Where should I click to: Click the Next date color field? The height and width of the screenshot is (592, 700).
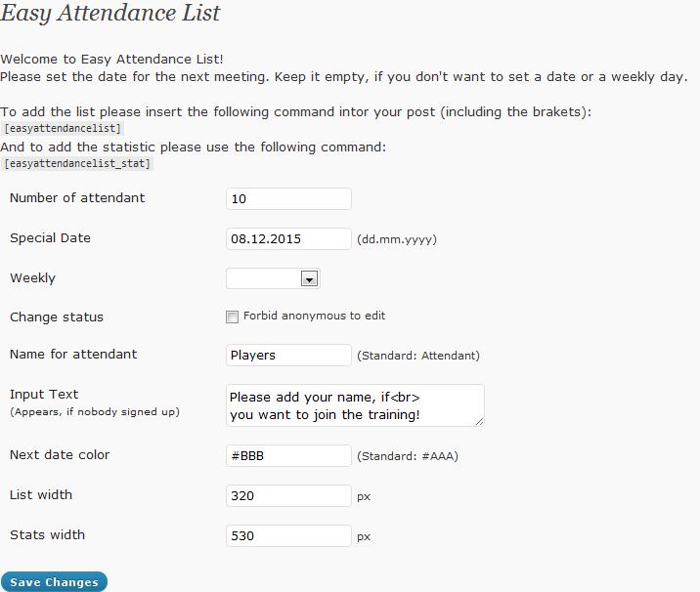click(x=288, y=455)
